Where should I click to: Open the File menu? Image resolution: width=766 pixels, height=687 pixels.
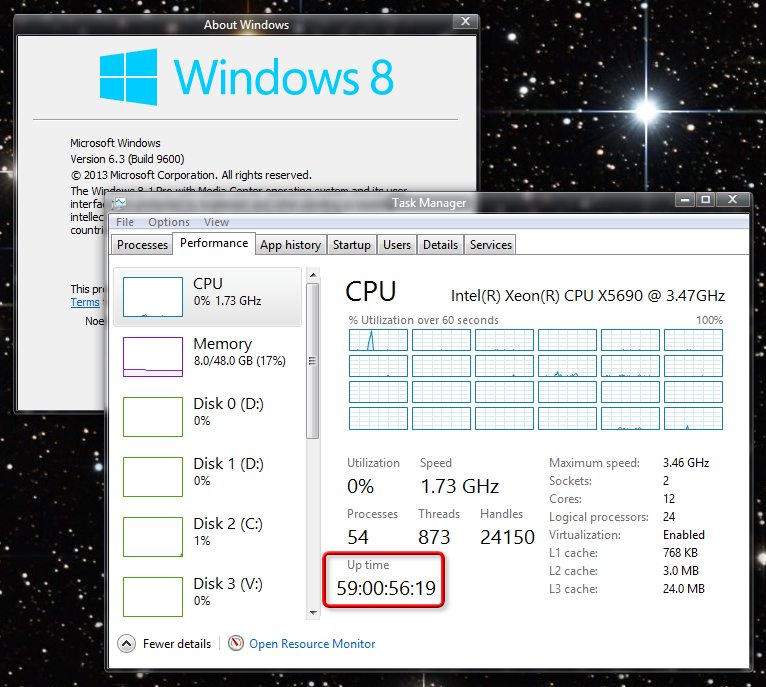point(125,222)
